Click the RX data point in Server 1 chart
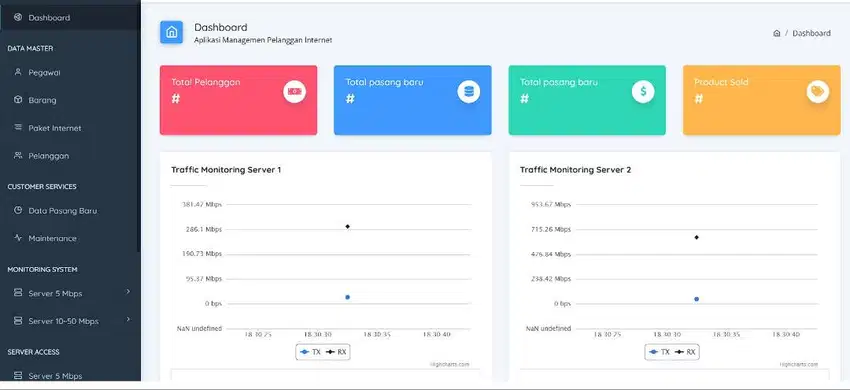Viewport: 850px width, 390px height. click(x=347, y=226)
